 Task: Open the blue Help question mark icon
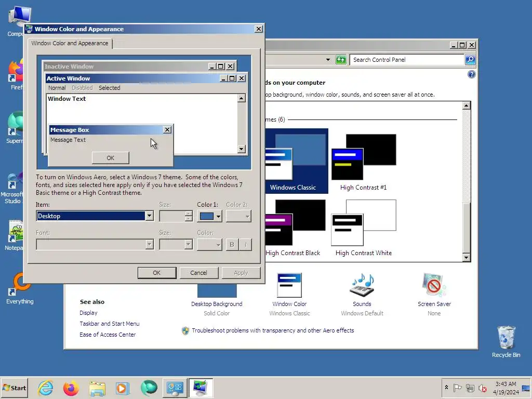point(471,74)
